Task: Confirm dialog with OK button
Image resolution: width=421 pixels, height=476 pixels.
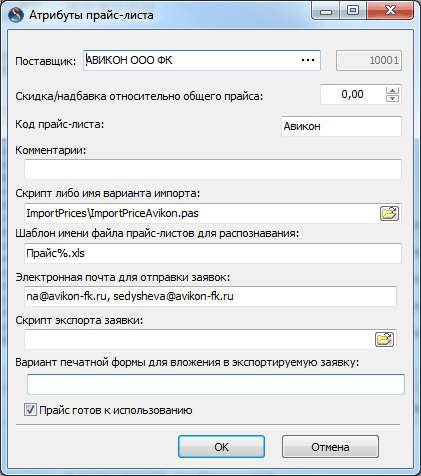Action: pos(221,447)
